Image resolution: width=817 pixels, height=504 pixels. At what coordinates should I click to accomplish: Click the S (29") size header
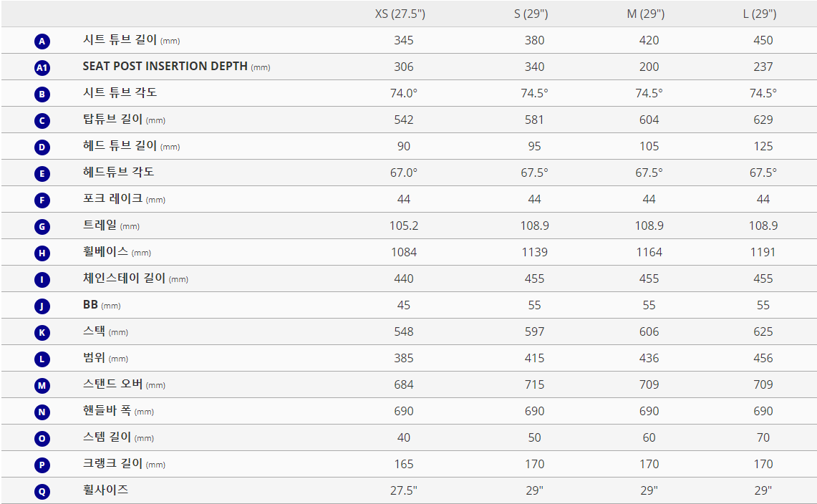(x=531, y=14)
